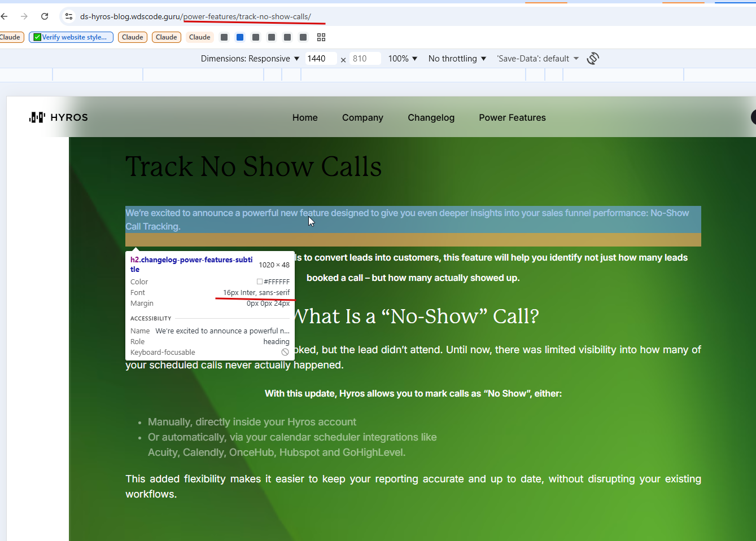Open the Home nav link

pyautogui.click(x=305, y=117)
